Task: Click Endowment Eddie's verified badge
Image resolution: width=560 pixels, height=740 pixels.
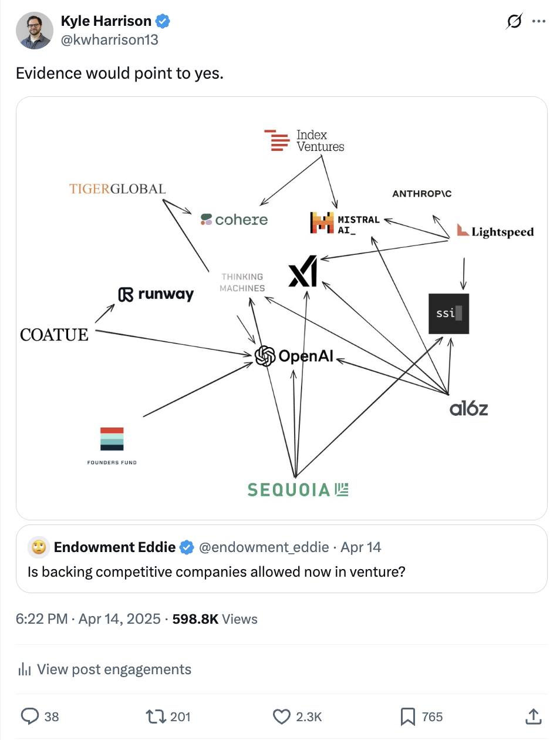Action: (187, 547)
